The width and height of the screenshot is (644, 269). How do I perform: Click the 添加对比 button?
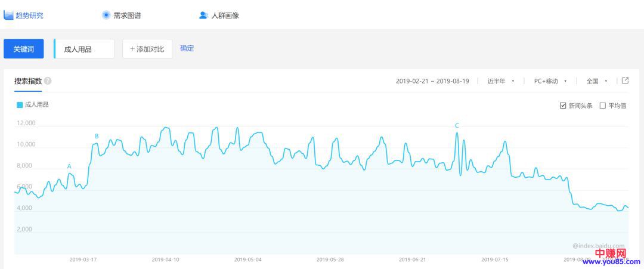pyautogui.click(x=147, y=49)
